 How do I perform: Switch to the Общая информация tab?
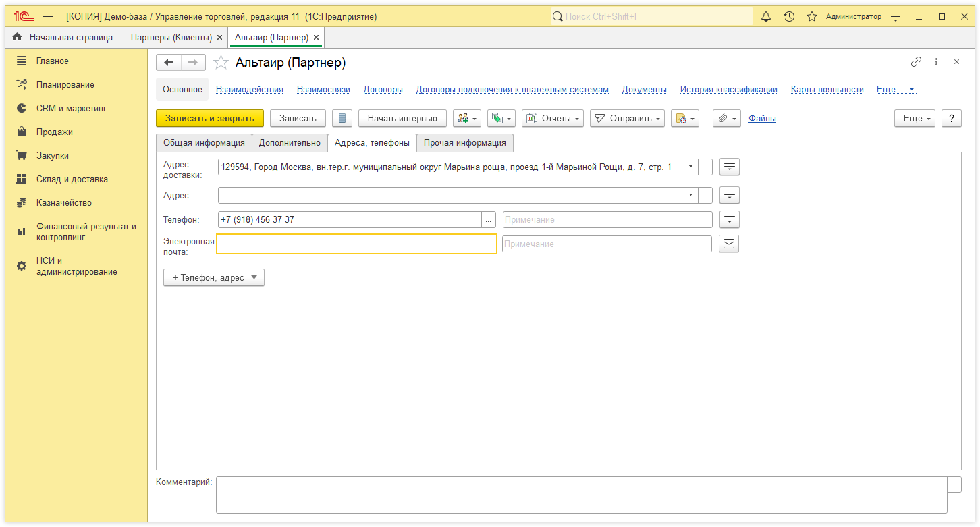204,143
